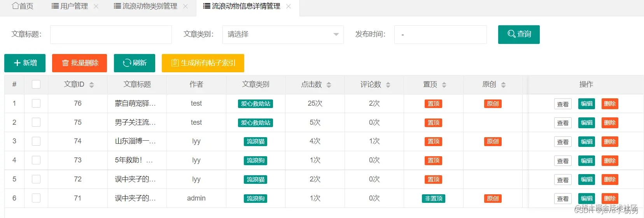Click 置顶 badge in article 76 row

[x=433, y=104]
